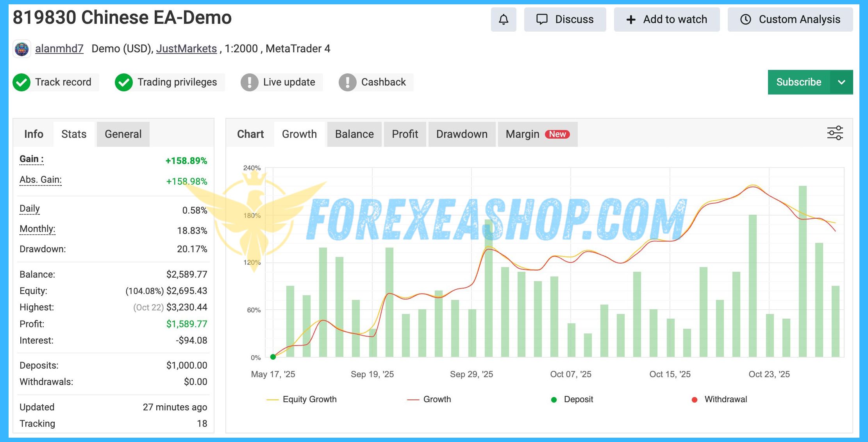The width and height of the screenshot is (868, 442).
Task: Click the Track record green checkmark
Action: [21, 82]
